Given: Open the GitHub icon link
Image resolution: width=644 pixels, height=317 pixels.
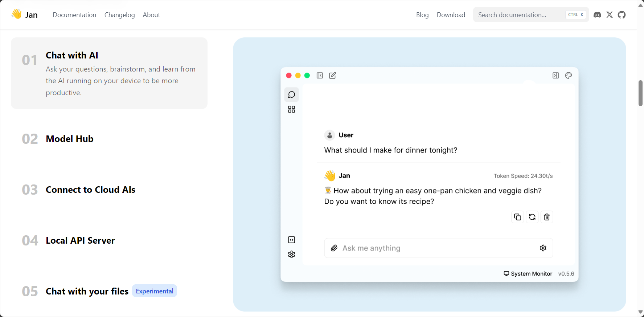Looking at the screenshot, I should click(x=622, y=15).
